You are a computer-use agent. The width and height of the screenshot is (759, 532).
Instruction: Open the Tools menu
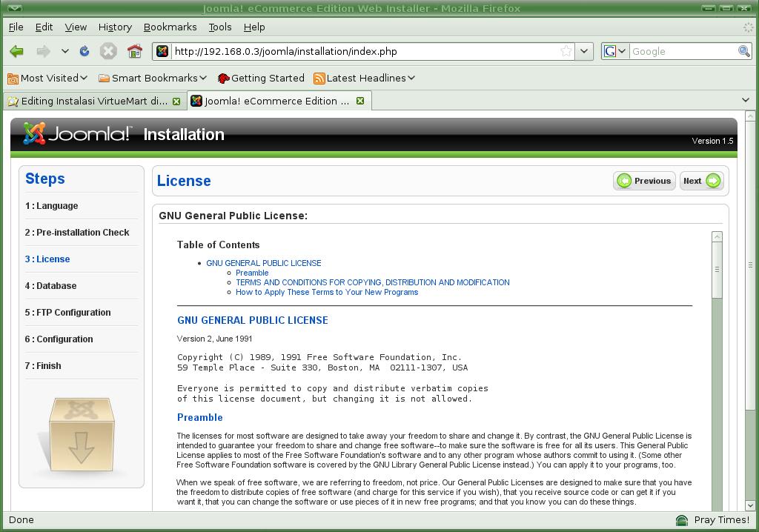[219, 27]
